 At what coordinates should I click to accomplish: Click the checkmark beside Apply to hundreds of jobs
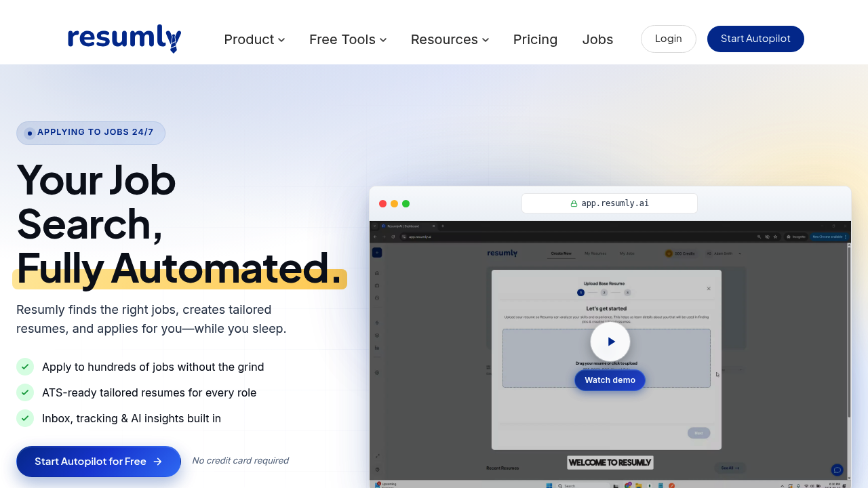(25, 367)
